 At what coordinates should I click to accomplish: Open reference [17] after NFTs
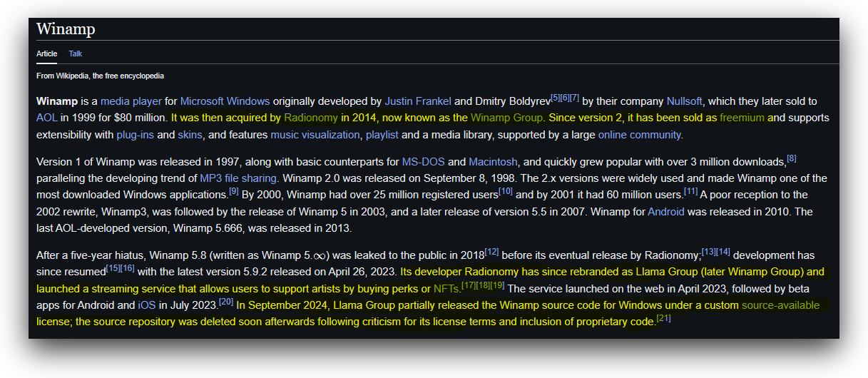(x=469, y=285)
